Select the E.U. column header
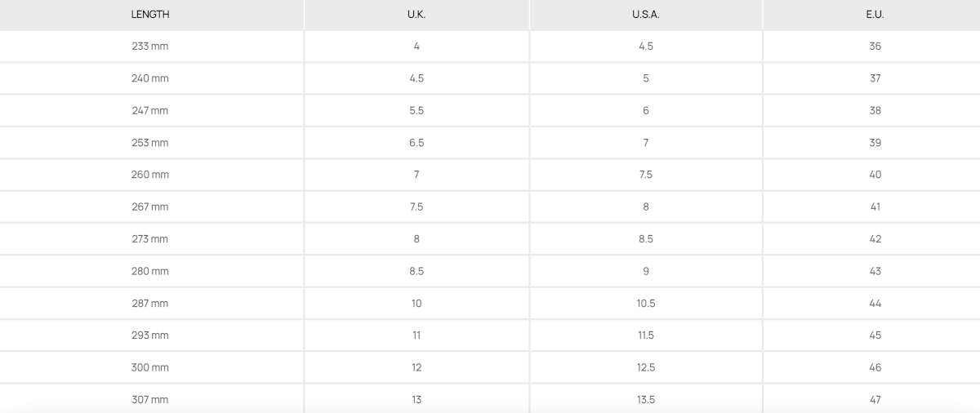 (x=875, y=15)
